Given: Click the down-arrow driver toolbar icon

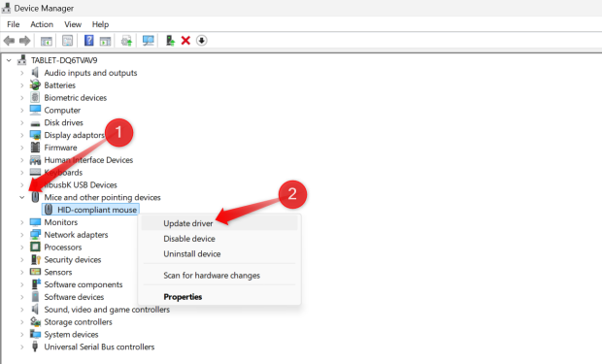Looking at the screenshot, I should [202, 41].
